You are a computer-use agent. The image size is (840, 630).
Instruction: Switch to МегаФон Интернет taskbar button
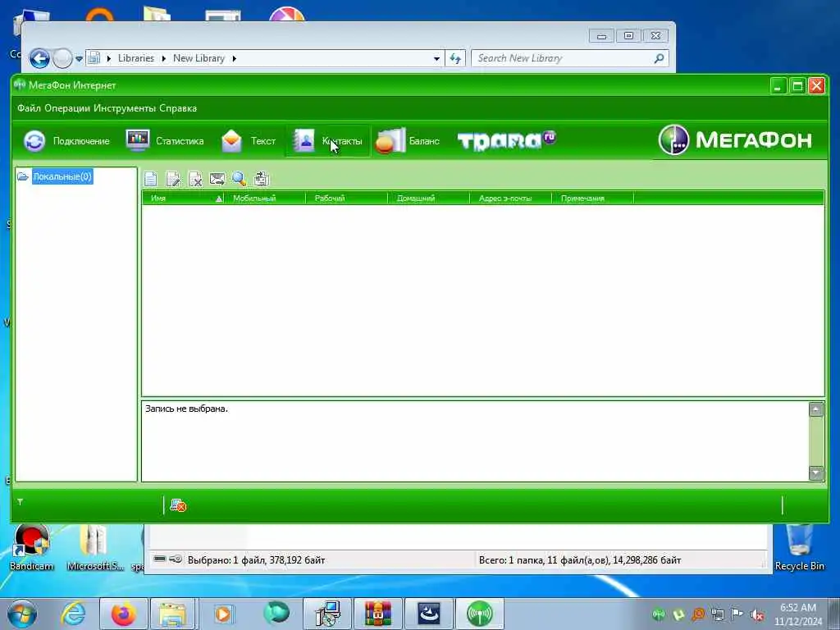click(x=479, y=614)
